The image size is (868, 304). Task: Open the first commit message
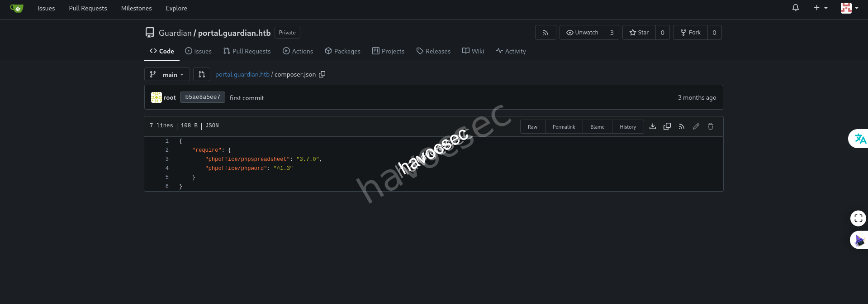point(247,98)
